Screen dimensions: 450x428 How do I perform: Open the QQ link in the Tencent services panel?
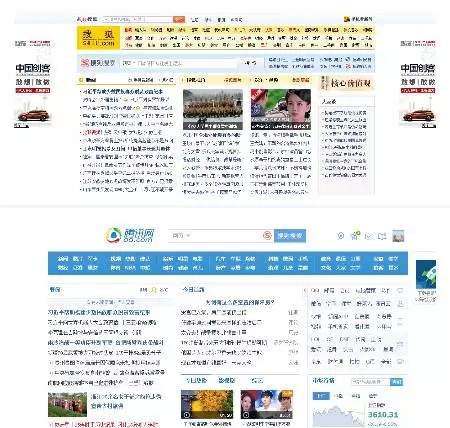coord(315,291)
